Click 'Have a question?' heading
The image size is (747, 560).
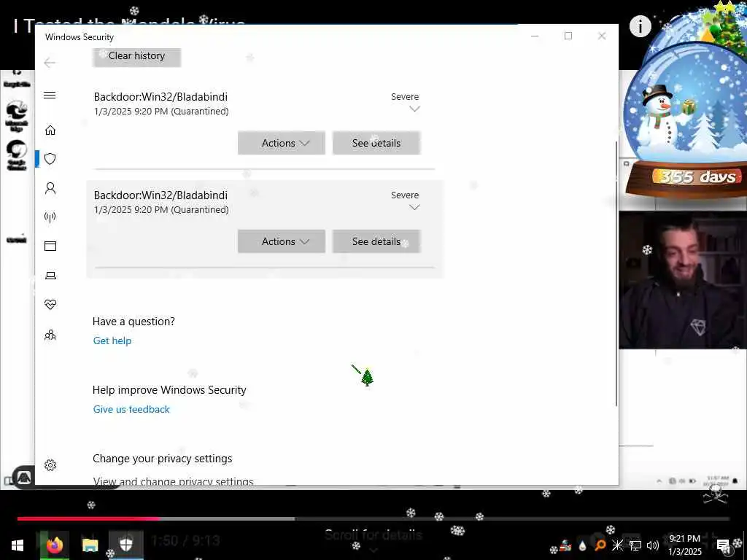click(134, 322)
